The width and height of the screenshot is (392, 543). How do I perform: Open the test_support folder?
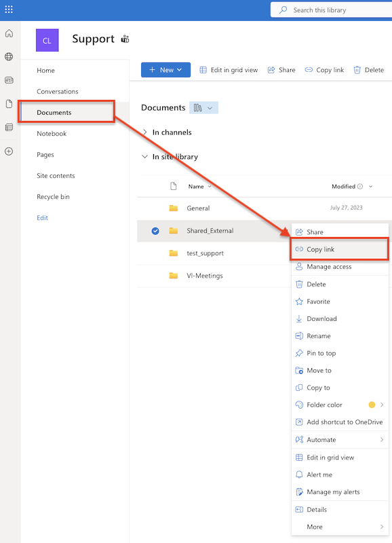coord(205,253)
